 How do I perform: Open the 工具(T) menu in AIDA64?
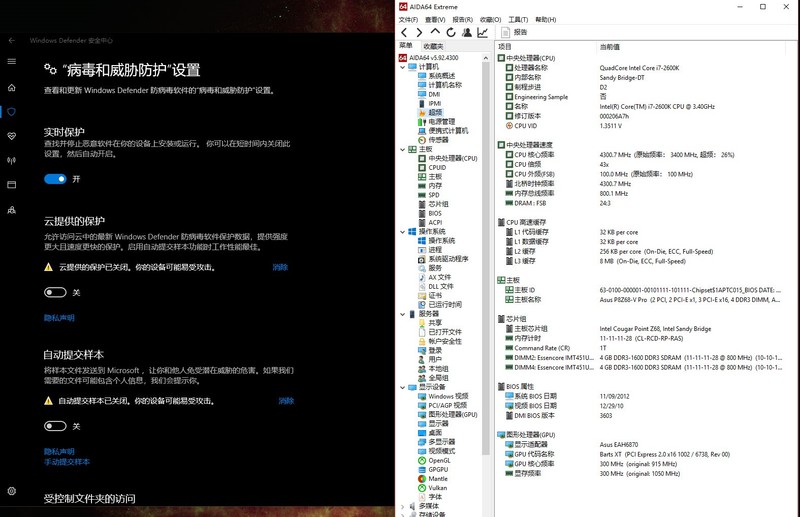point(518,19)
